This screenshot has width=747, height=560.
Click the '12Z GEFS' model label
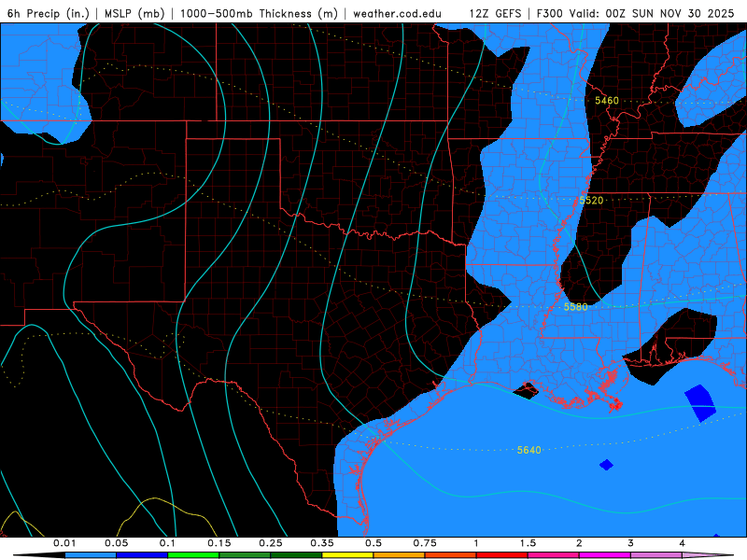point(495,13)
